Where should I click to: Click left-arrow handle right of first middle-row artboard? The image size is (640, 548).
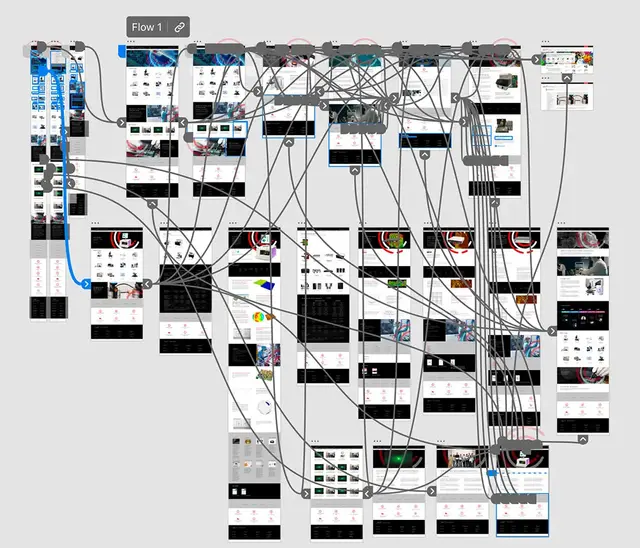(147, 284)
